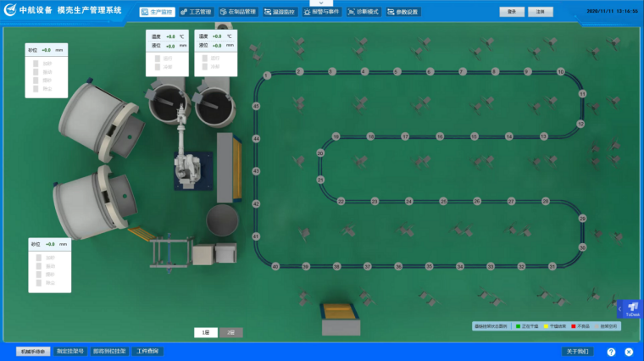Open the 温湿监控 temperature humidity tab
This screenshot has width=644, height=361.
pyautogui.click(x=280, y=12)
